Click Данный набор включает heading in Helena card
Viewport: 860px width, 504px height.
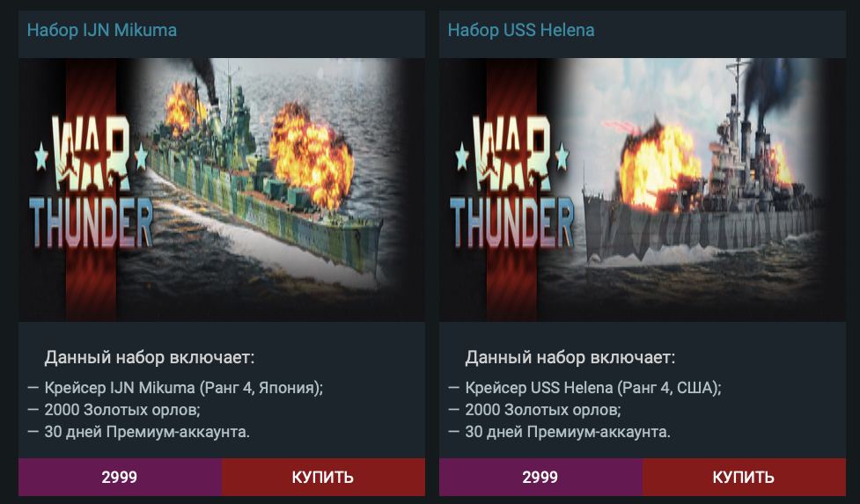[x=570, y=358]
